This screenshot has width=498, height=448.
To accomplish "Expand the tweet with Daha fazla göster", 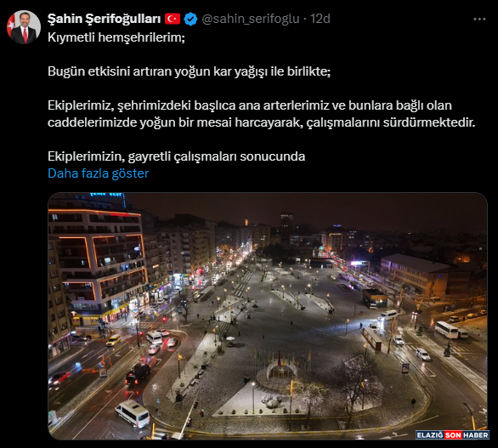I will pyautogui.click(x=98, y=173).
